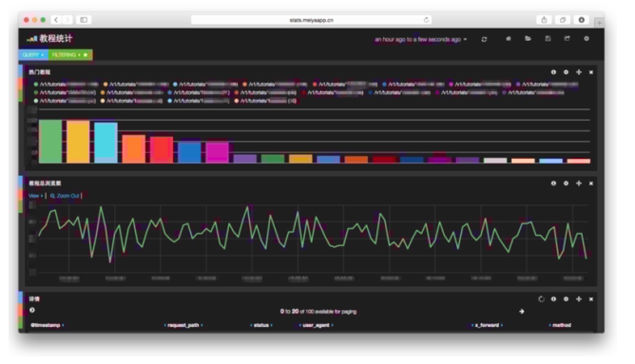Click the tallest green bar in chart
635x364 pixels.
click(50, 142)
